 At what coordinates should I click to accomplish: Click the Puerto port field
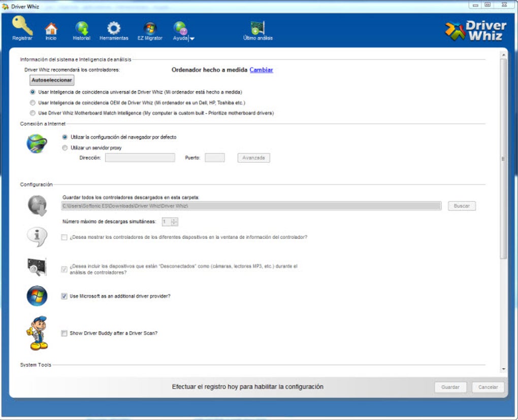pyautogui.click(x=215, y=158)
